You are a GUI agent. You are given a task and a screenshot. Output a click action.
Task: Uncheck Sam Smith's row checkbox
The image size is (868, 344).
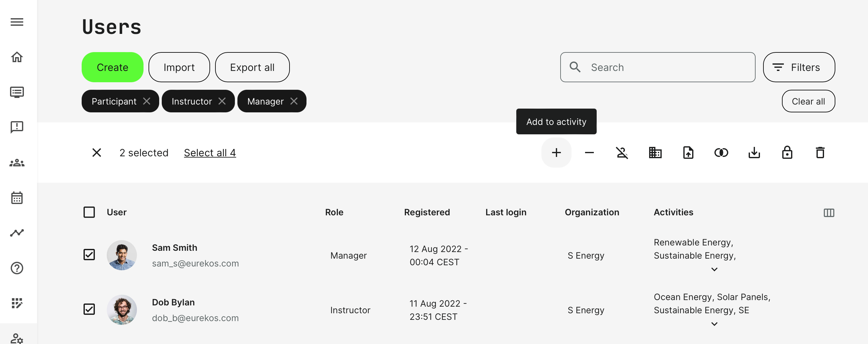pyautogui.click(x=89, y=255)
